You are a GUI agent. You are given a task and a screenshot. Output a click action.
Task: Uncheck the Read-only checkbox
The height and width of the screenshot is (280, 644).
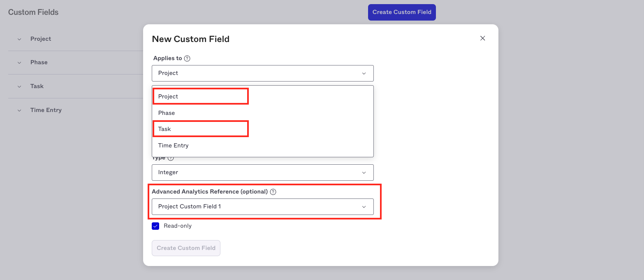pos(155,226)
